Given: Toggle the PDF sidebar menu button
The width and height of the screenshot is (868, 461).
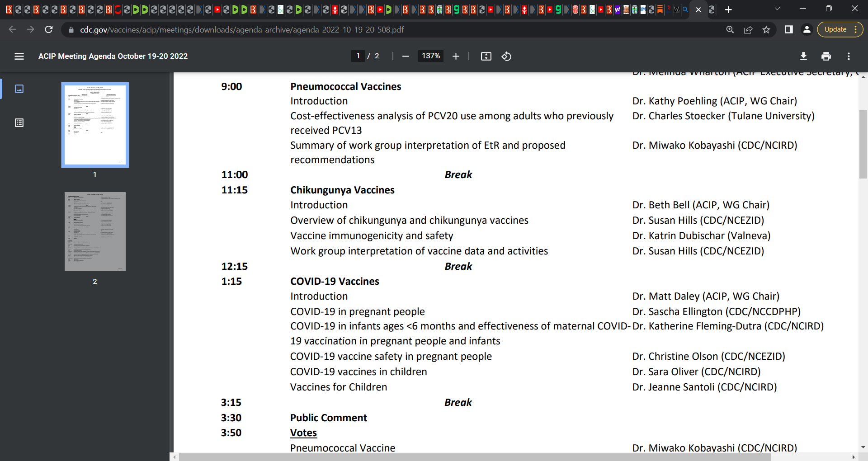Looking at the screenshot, I should click(19, 56).
